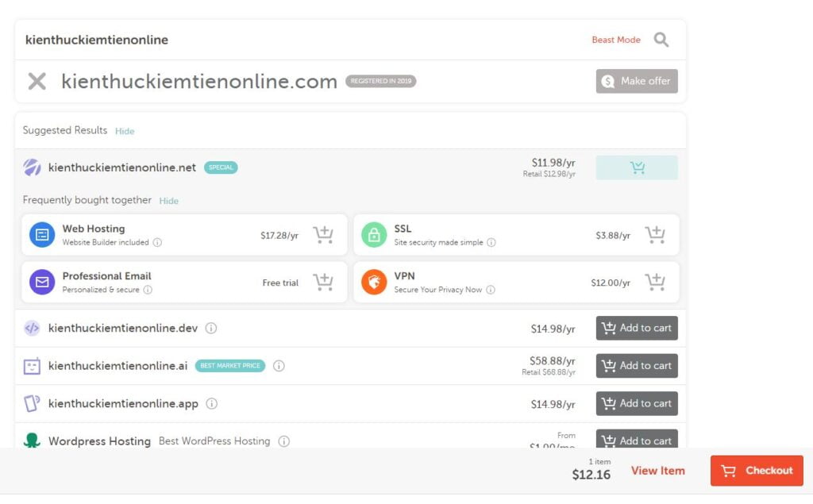Add kienthuckiemtienonline.dev to cart
813x504 pixels.
[x=637, y=329]
